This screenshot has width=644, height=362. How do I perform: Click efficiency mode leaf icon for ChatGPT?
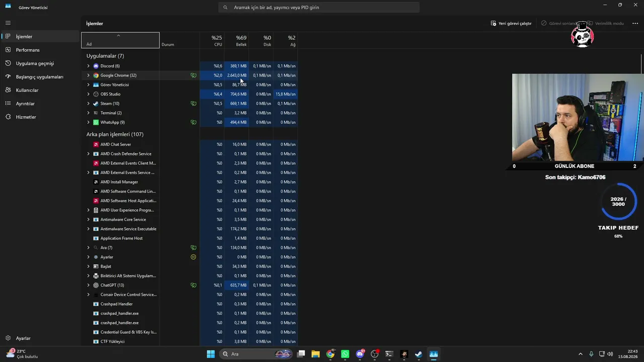pos(193,285)
